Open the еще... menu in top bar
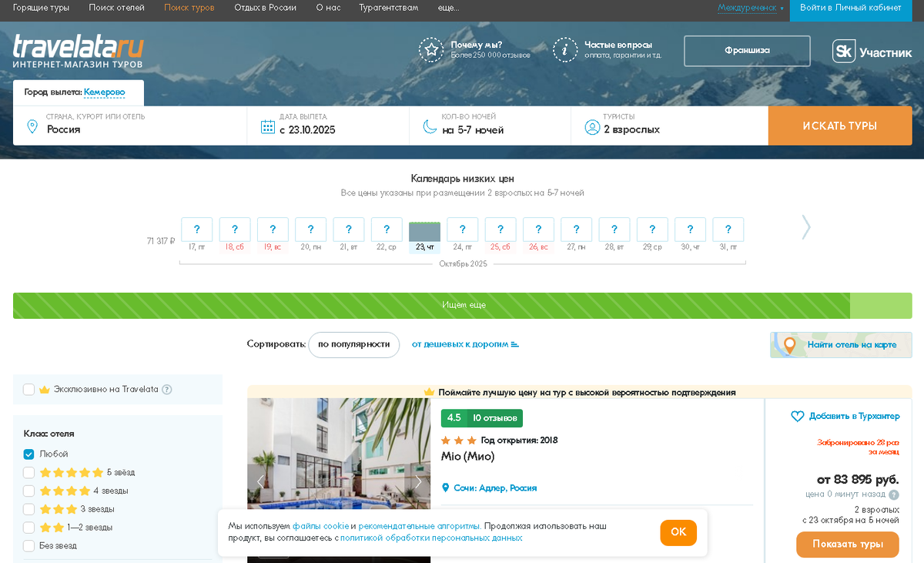The image size is (924, 563). 448,8
